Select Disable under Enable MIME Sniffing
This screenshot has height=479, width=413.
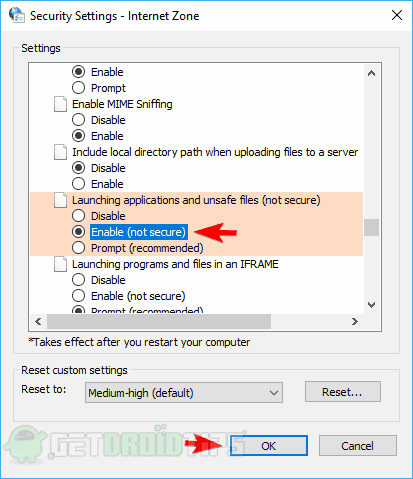[78, 120]
